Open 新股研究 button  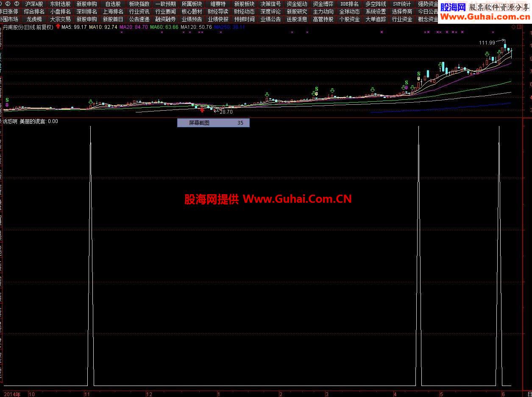coord(297,11)
